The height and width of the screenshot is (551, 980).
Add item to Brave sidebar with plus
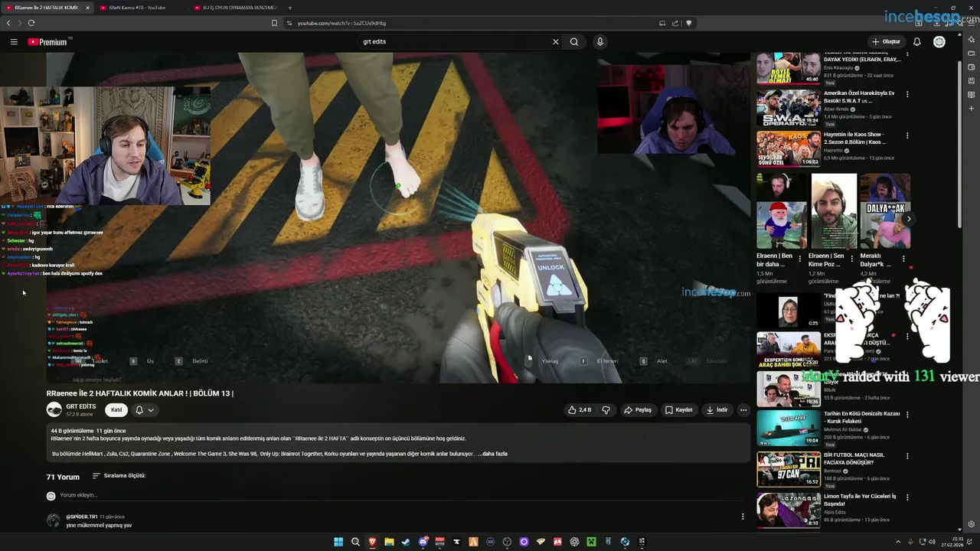[x=972, y=108]
